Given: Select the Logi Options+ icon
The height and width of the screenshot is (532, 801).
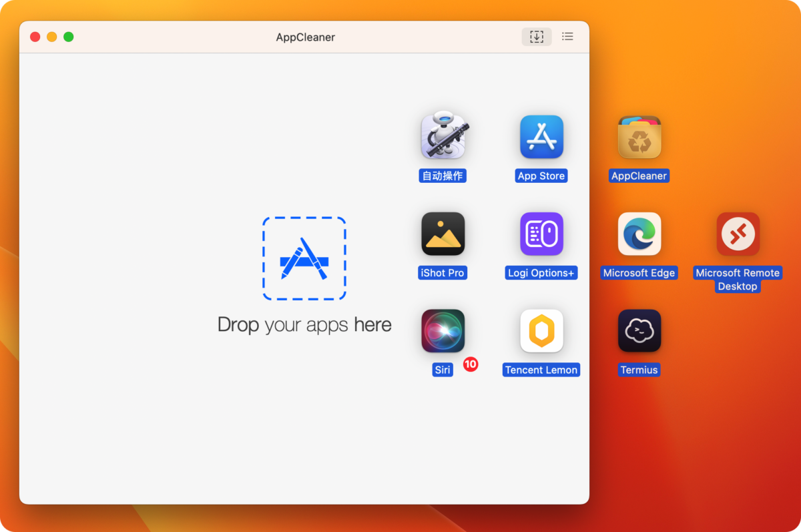Looking at the screenshot, I should tap(541, 234).
